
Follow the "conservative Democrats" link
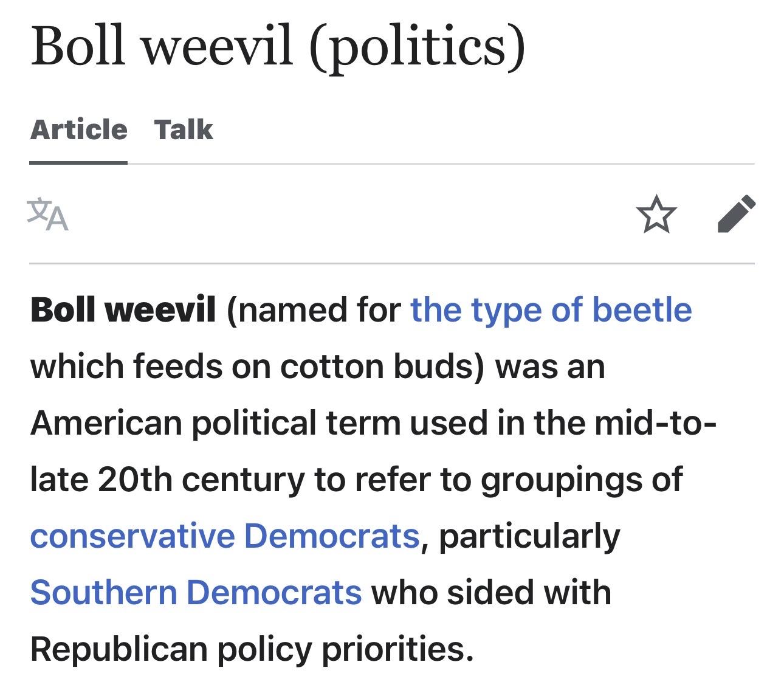[x=225, y=536]
